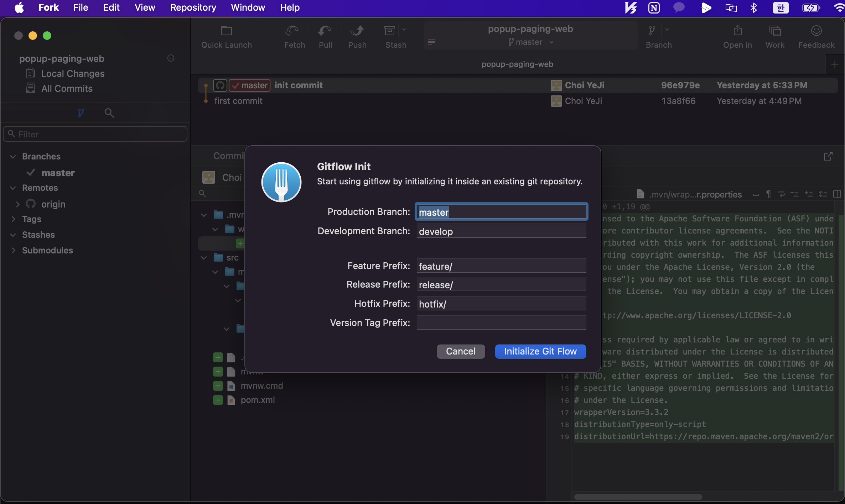Click Initialize Git Flow button
Image resolution: width=845 pixels, height=504 pixels.
(x=540, y=351)
